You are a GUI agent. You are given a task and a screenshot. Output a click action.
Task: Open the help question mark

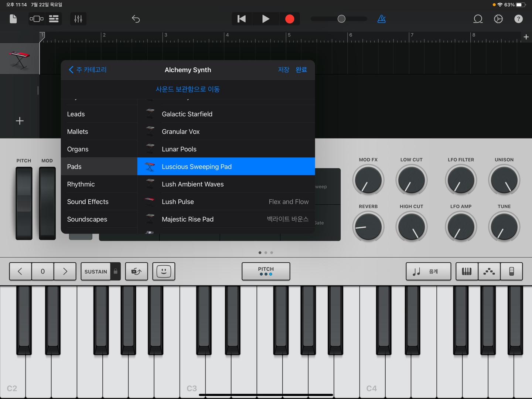tap(519, 19)
